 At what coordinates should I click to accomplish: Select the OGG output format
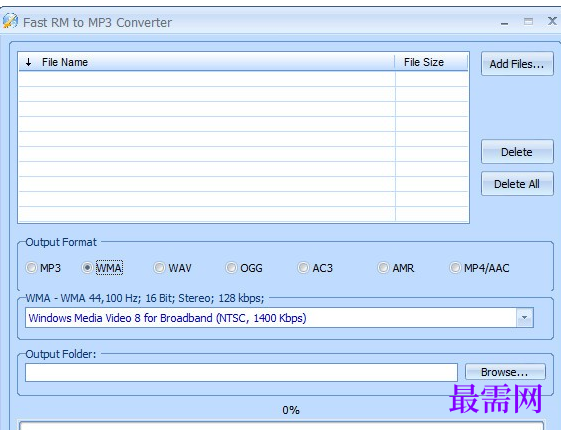(244, 268)
